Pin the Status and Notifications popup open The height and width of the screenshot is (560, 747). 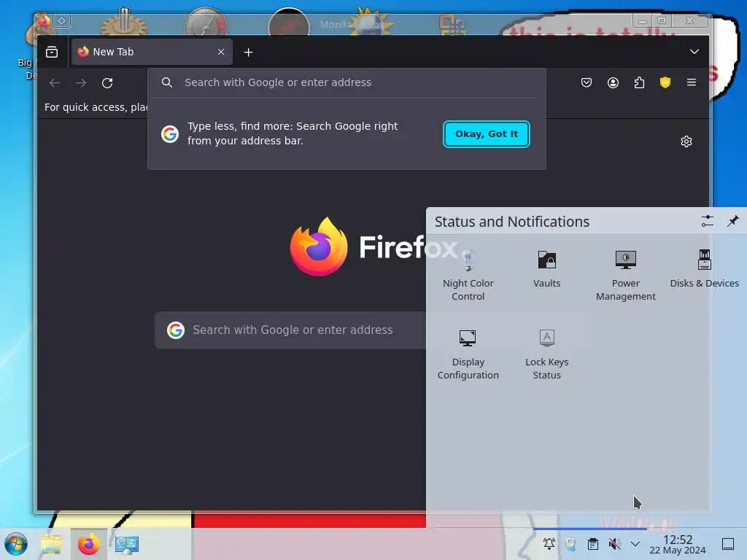[x=732, y=221]
